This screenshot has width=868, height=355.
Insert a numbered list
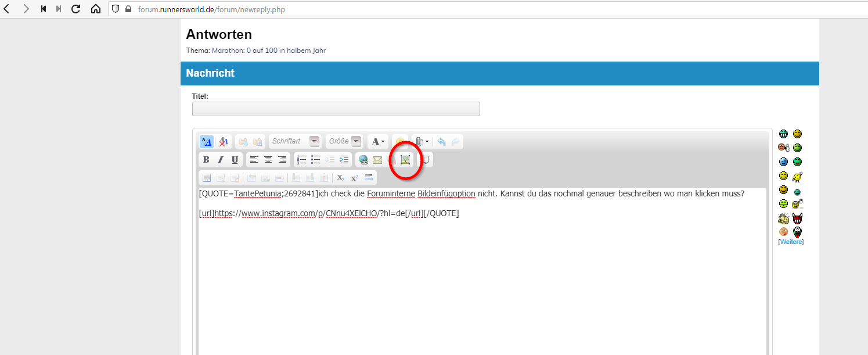(301, 160)
